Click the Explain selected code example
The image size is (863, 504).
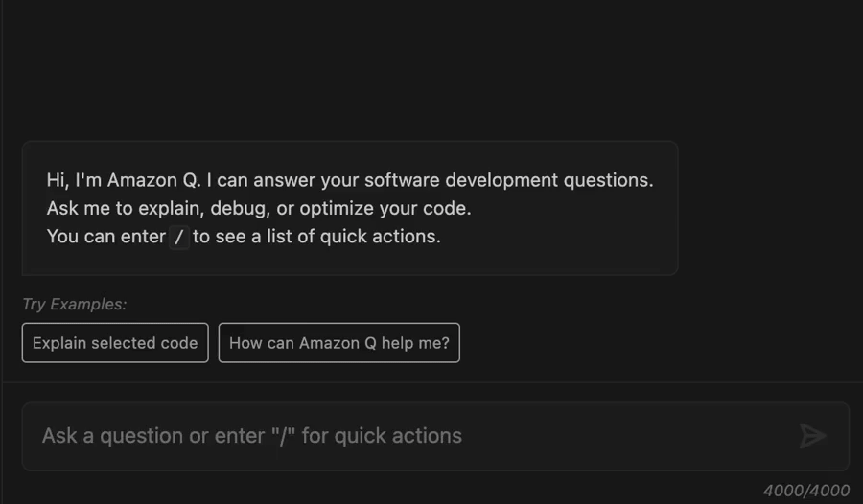pos(115,343)
